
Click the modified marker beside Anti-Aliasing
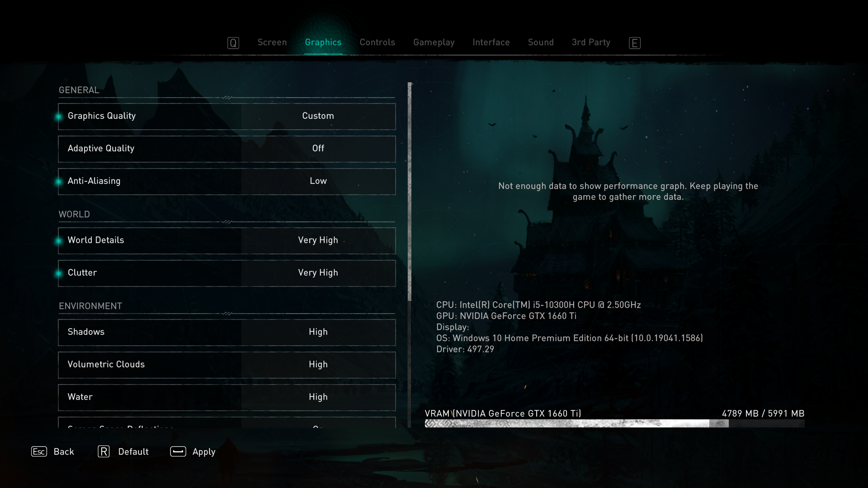click(x=59, y=182)
